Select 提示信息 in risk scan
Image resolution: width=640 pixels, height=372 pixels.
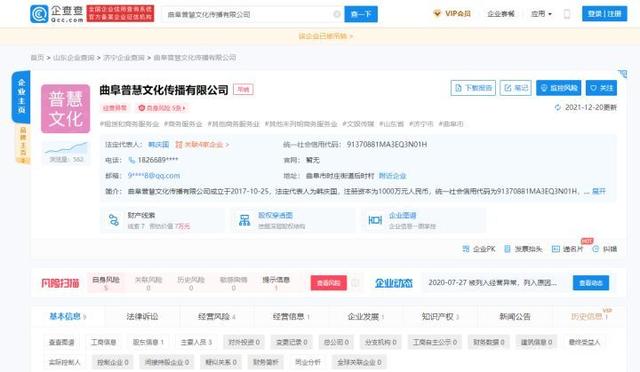pyautogui.click(x=276, y=283)
